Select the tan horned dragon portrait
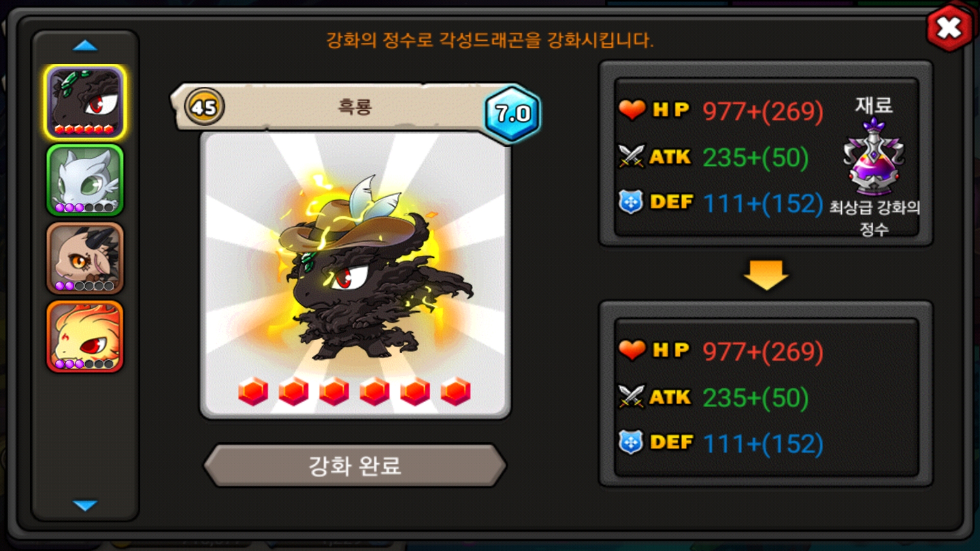Screen dimensions: 980x551 [85, 258]
